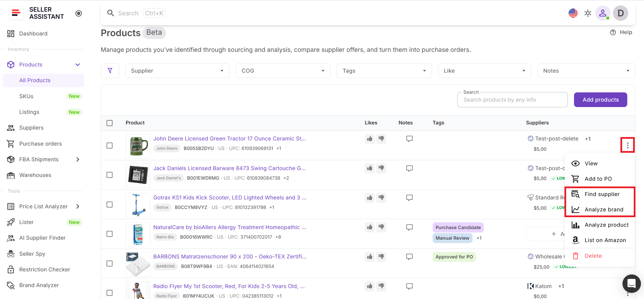Open the Tags filter dropdown
644x299 pixels.
click(x=384, y=71)
